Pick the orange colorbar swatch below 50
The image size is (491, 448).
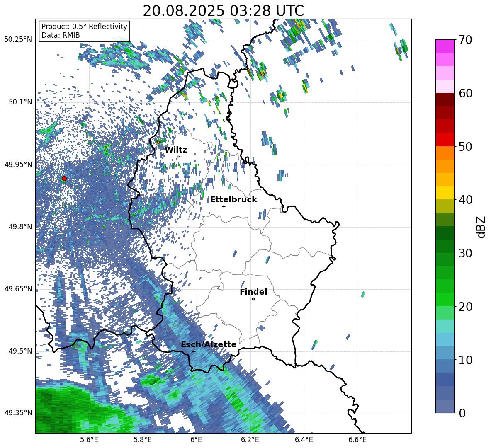coord(445,153)
